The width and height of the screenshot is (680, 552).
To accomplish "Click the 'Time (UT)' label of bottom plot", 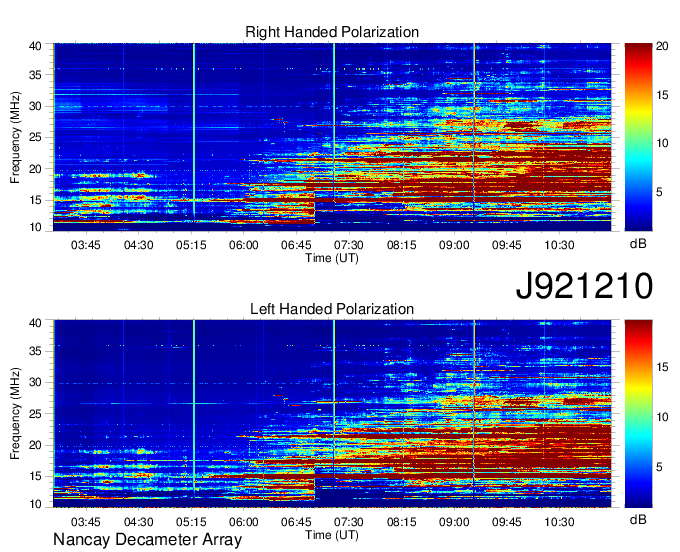I will (x=332, y=535).
